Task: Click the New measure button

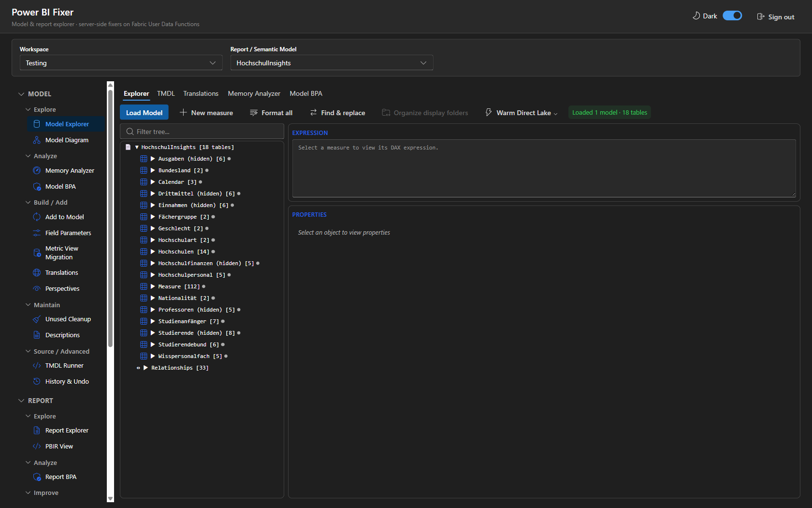Action: (x=206, y=113)
